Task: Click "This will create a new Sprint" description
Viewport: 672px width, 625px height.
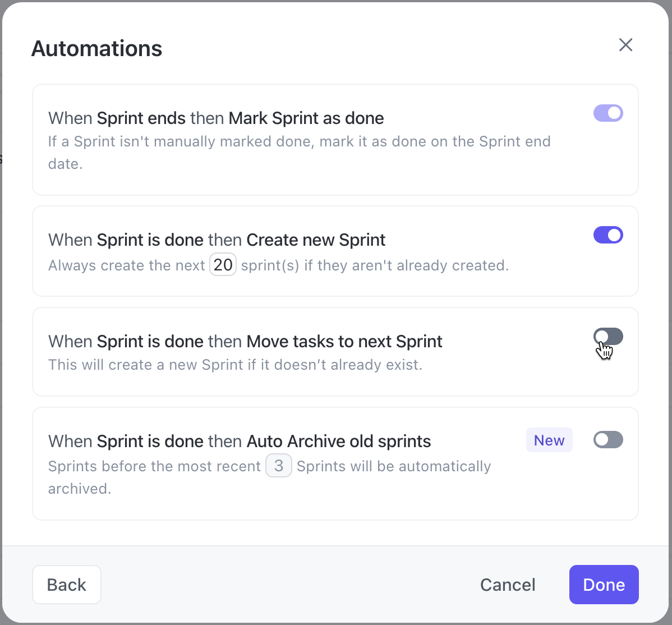Action: tap(235, 365)
